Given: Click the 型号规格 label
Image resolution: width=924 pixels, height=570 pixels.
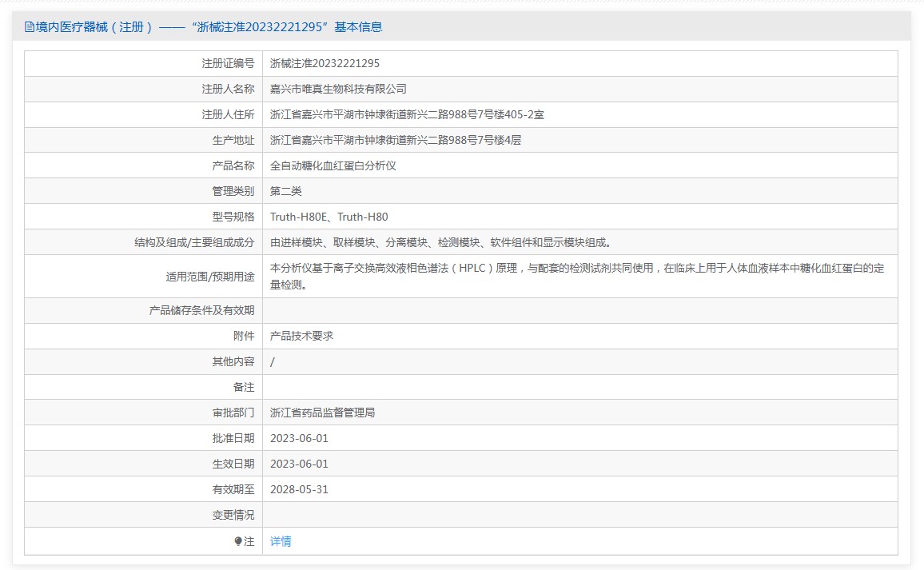Looking at the screenshot, I should point(233,217).
